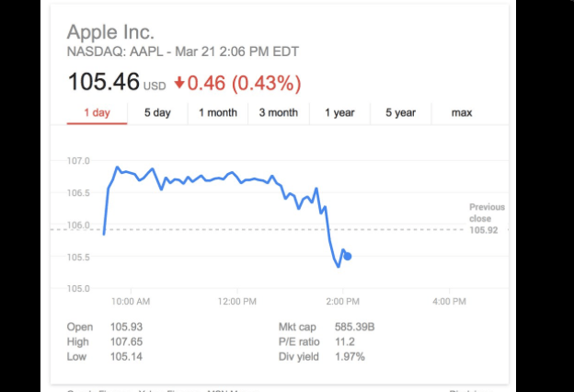Show the 3 month price history
Image resolution: width=574 pixels, height=392 pixels.
pos(278,113)
